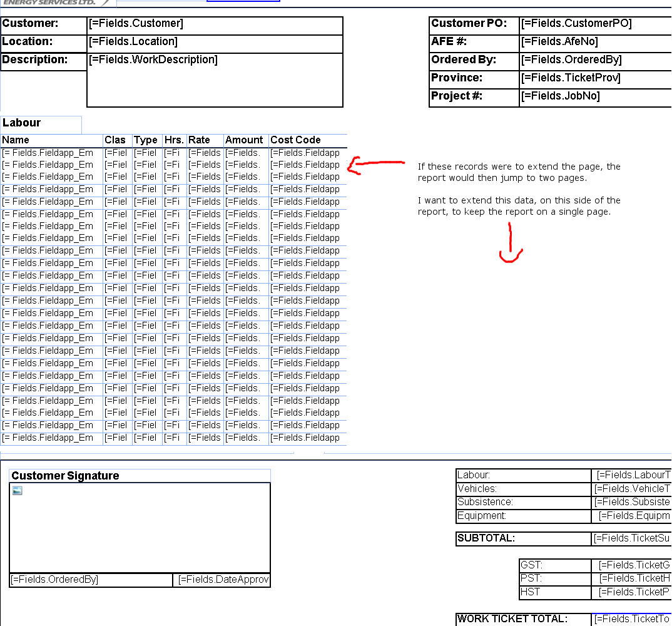Select the Type column header

147,140
